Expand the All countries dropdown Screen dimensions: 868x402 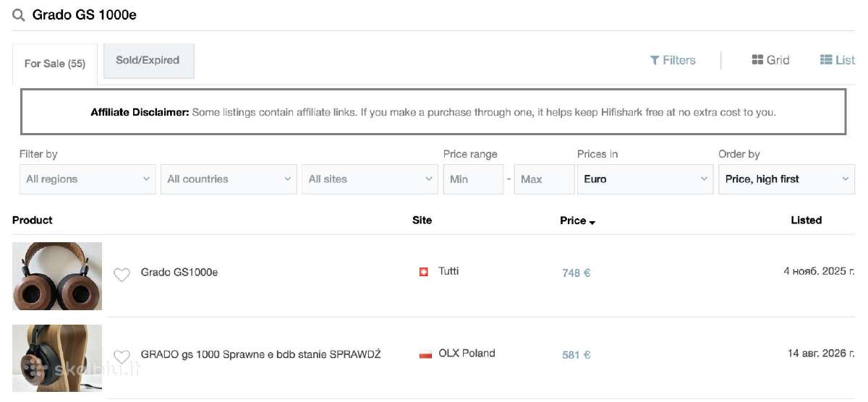point(229,179)
